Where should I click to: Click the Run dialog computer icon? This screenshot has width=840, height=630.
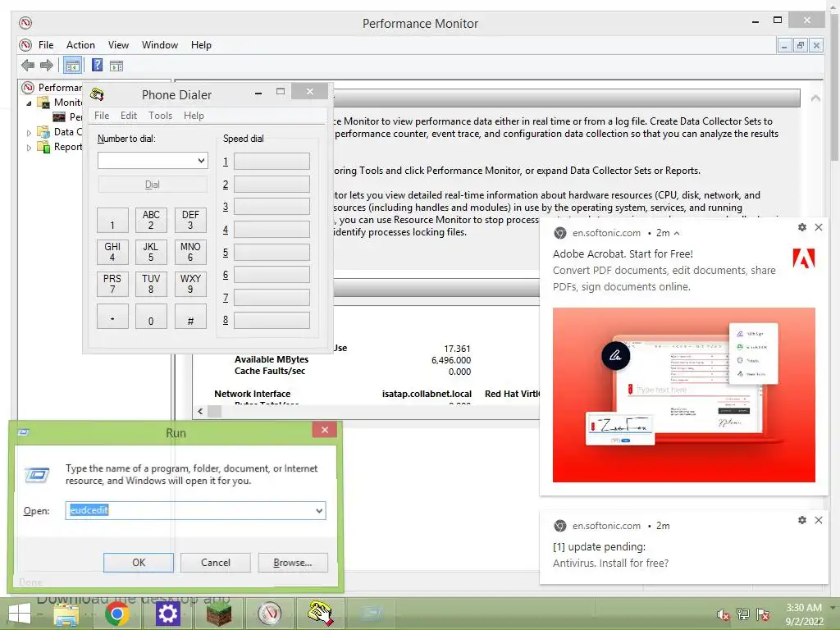click(37, 475)
